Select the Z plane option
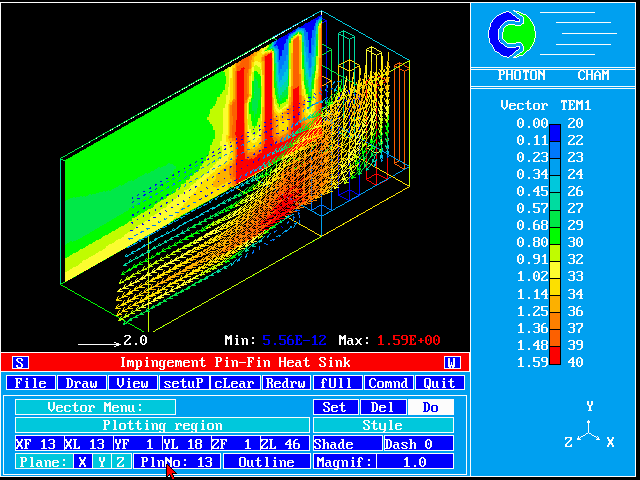The height and width of the screenshot is (480, 640). pyautogui.click(x=120, y=462)
